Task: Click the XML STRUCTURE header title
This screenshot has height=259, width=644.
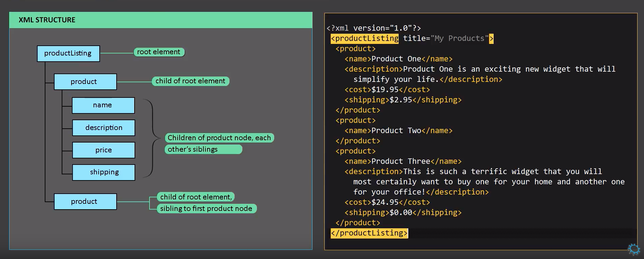Action: click(47, 20)
